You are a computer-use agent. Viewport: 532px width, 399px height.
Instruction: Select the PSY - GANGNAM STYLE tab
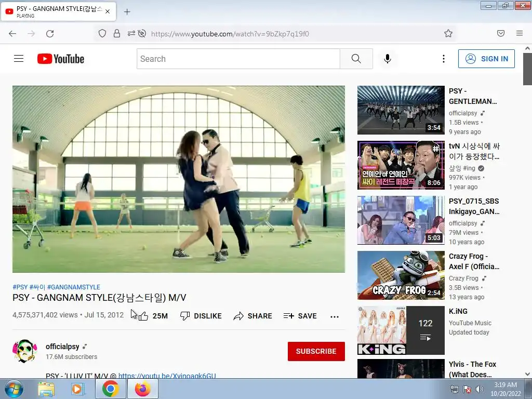[58, 11]
